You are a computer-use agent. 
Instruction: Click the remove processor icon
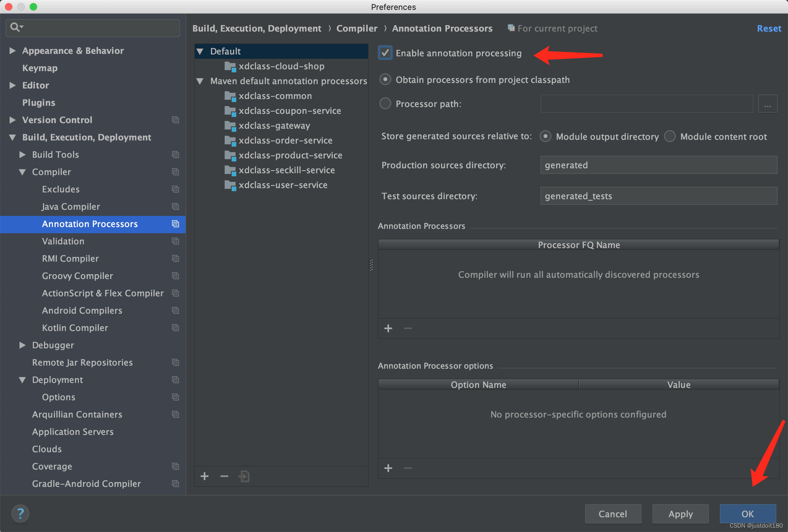click(408, 328)
